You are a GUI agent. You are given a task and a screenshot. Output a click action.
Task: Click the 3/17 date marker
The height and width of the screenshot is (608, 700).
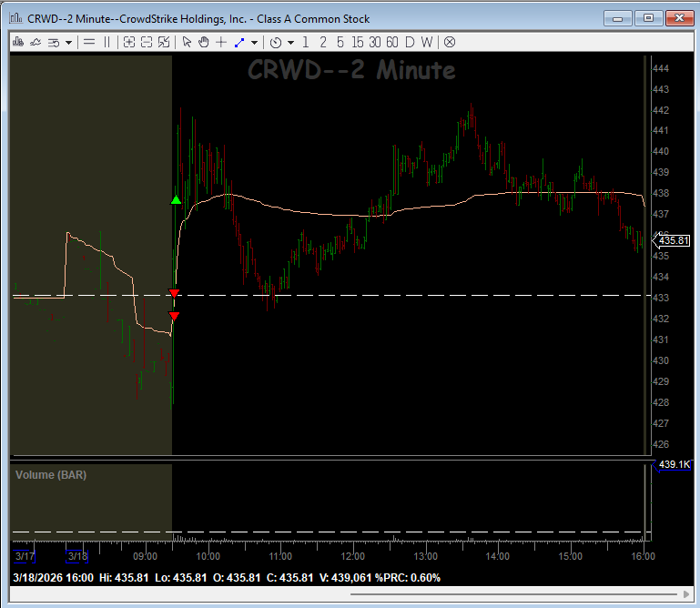pyautogui.click(x=25, y=556)
